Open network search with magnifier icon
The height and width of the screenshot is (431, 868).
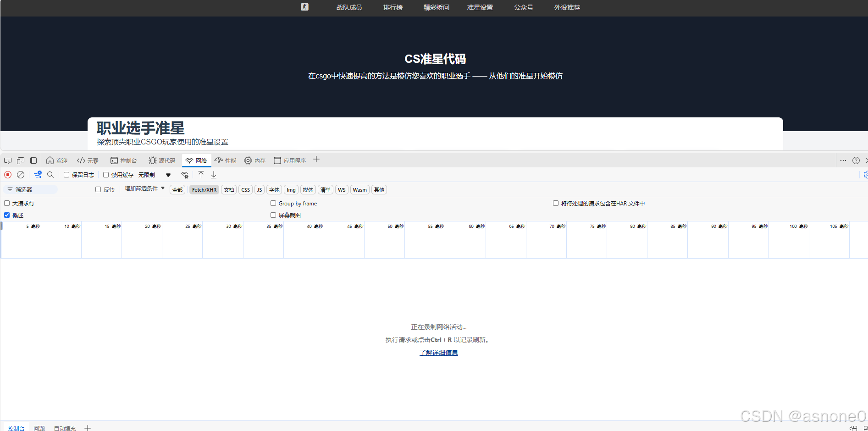(50, 175)
